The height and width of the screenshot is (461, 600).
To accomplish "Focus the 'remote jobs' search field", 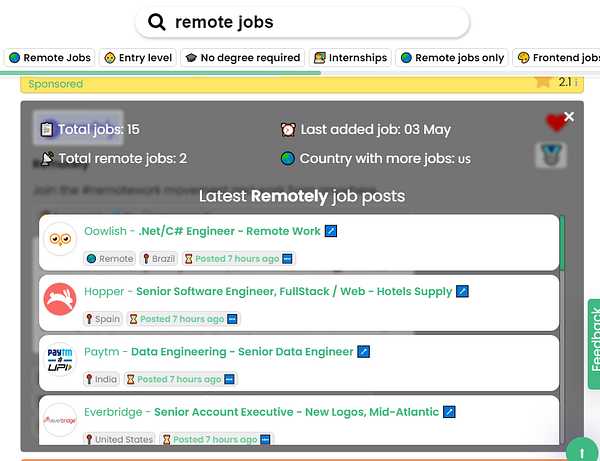I will tap(302, 22).
